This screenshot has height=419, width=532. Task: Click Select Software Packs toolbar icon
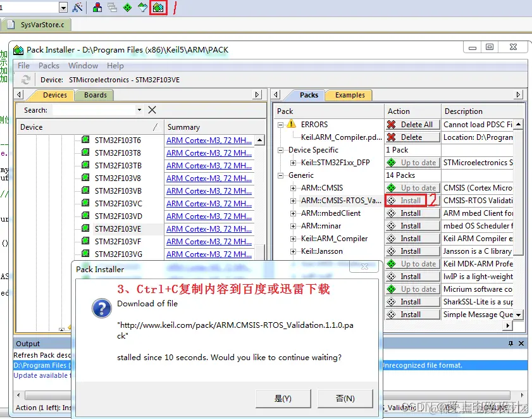[x=142, y=7]
